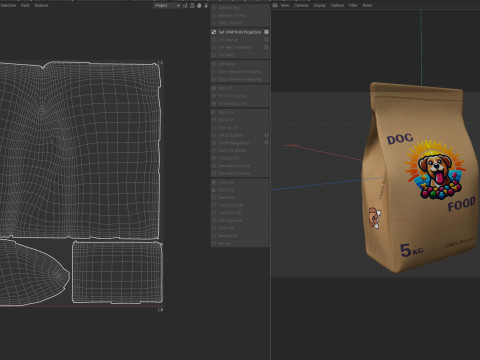
Task: Click the small rectangular UV island
Action: tap(117, 272)
